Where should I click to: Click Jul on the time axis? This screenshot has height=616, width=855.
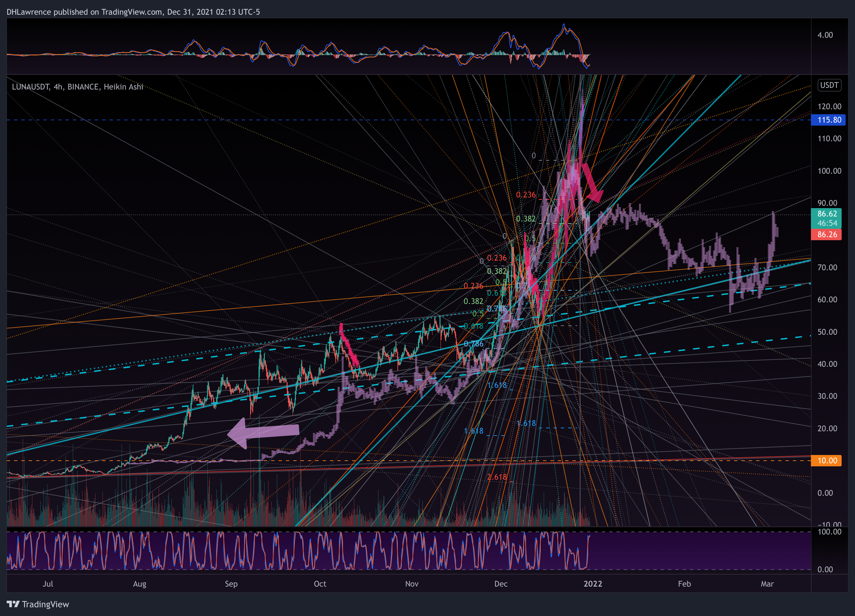coord(48,584)
